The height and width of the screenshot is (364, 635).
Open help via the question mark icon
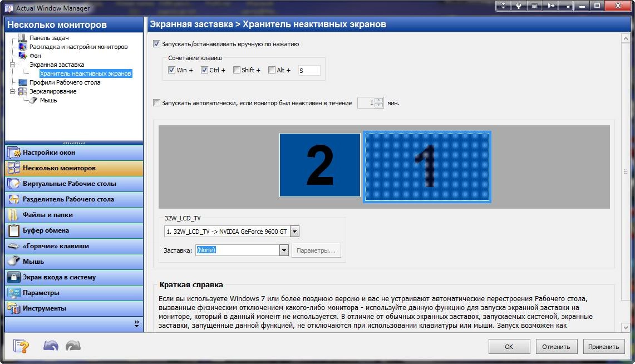(21, 346)
